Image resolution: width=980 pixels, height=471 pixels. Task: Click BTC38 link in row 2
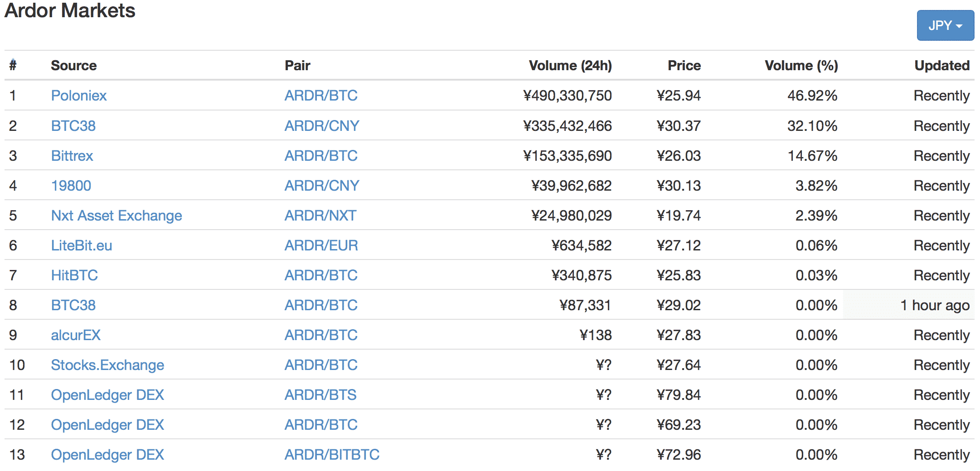pos(73,126)
